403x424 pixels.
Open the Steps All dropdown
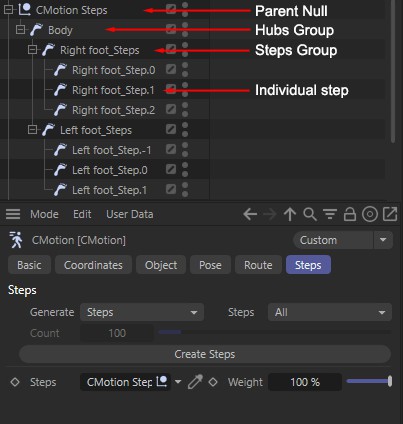tap(330, 312)
